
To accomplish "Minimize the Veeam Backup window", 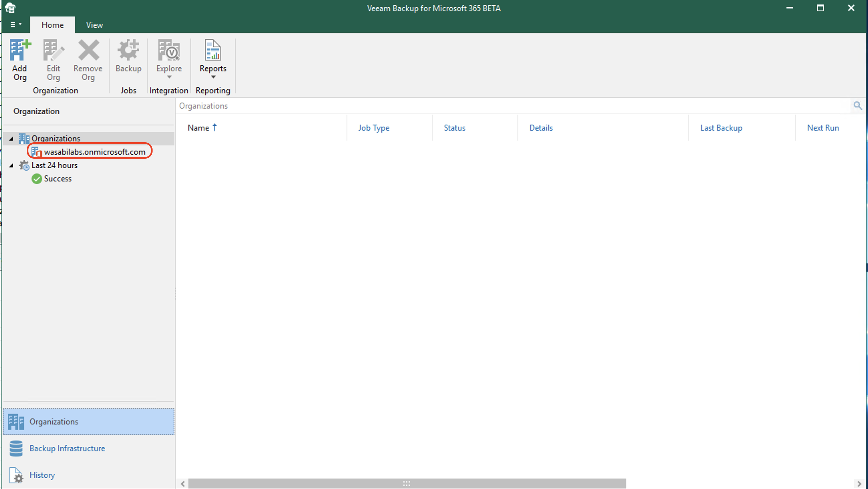I will pyautogui.click(x=790, y=8).
